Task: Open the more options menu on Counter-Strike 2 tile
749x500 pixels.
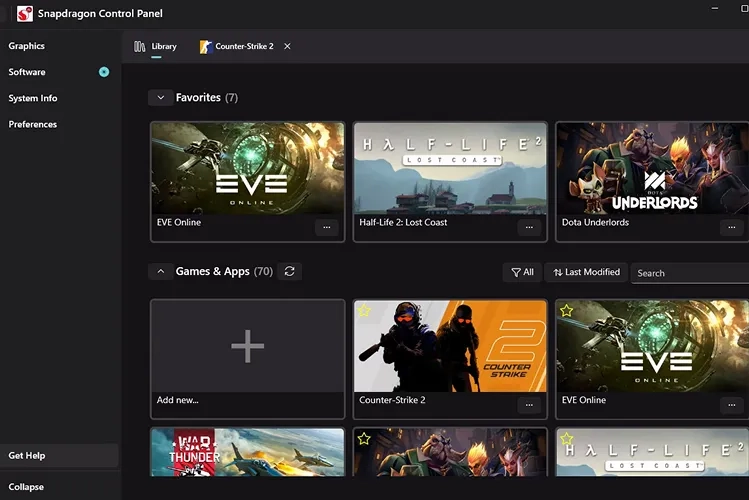Action: click(x=530, y=405)
